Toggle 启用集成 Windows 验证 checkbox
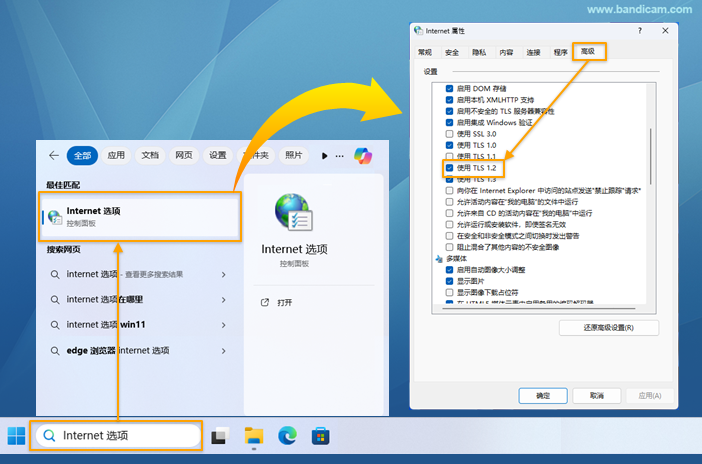702x464 pixels. (x=449, y=122)
